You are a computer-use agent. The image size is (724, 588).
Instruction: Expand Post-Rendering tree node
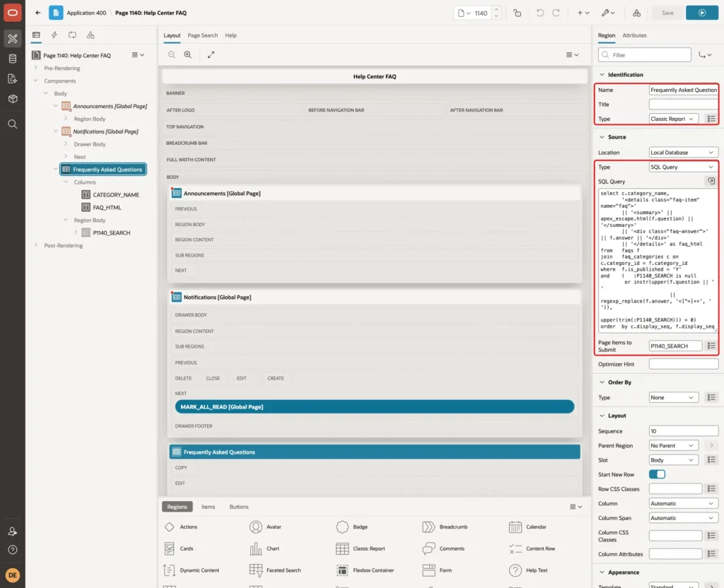[x=36, y=245]
